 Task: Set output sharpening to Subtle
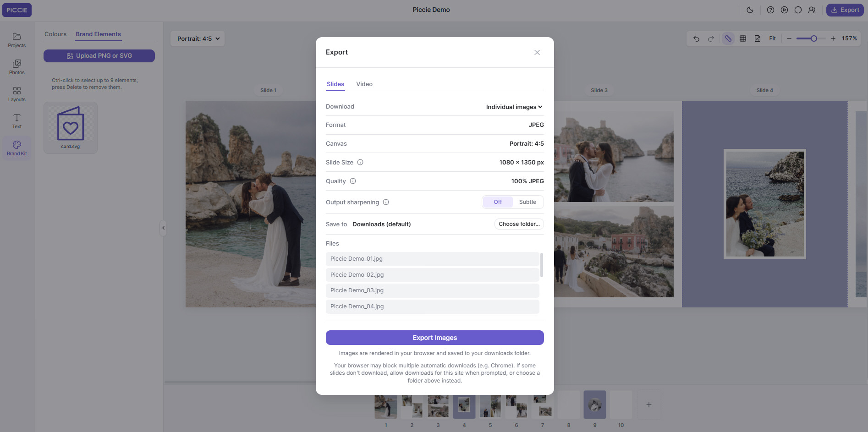tap(527, 202)
